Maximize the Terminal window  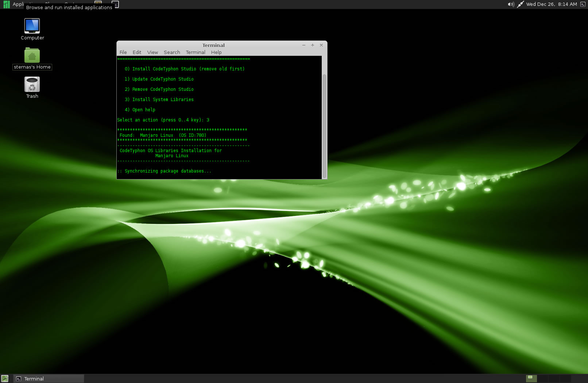[x=313, y=45]
